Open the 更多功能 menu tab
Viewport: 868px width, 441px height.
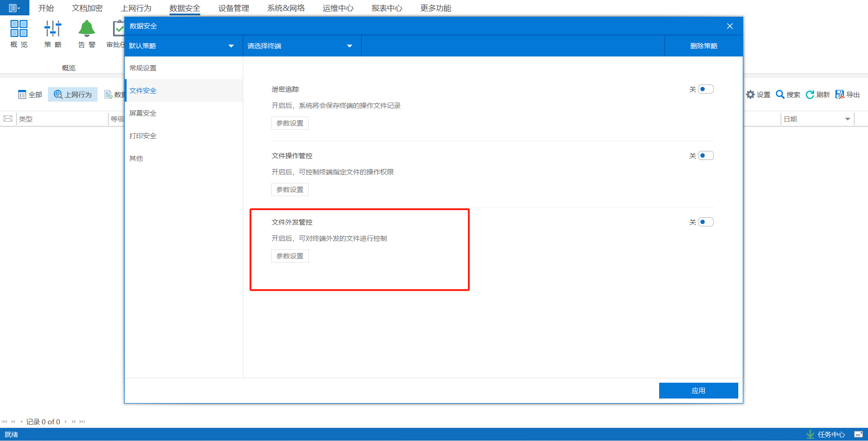(436, 8)
